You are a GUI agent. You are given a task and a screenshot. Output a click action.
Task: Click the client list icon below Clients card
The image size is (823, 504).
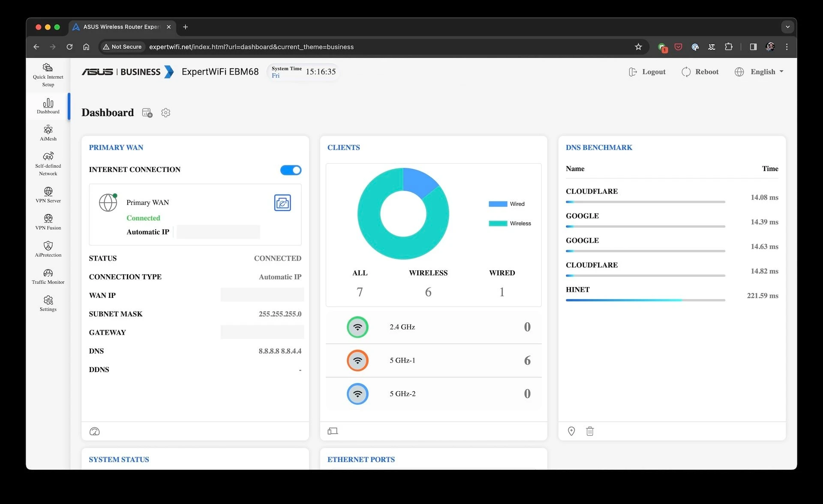[333, 431]
